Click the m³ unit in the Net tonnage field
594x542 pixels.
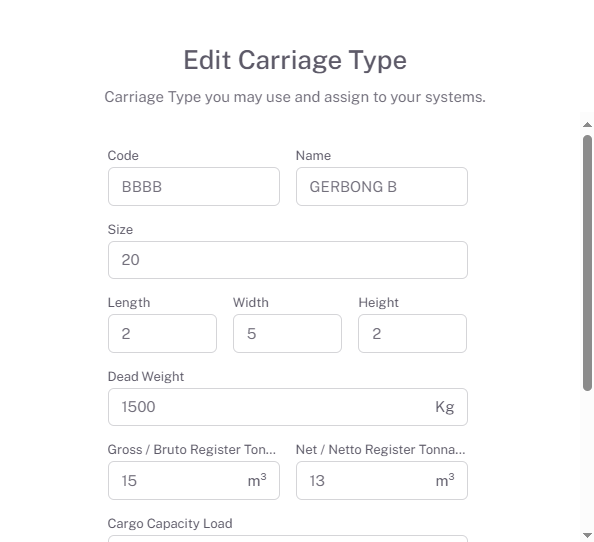445,480
